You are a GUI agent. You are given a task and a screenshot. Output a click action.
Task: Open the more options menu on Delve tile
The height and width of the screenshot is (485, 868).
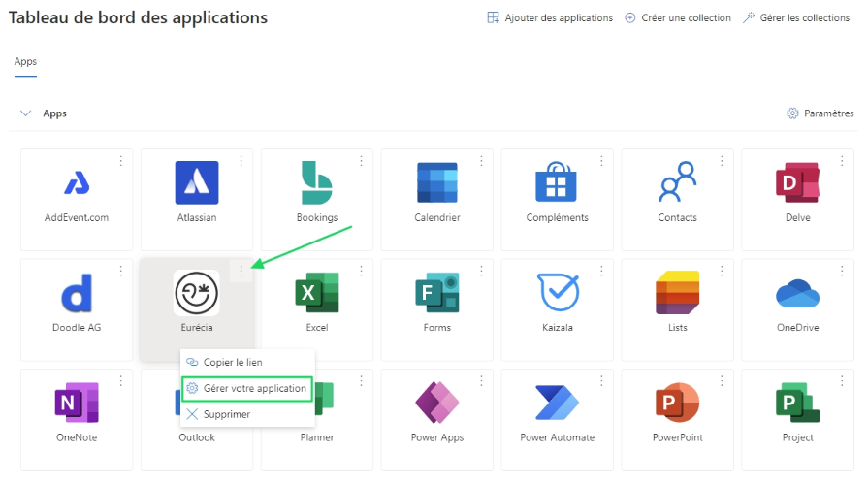coord(842,161)
